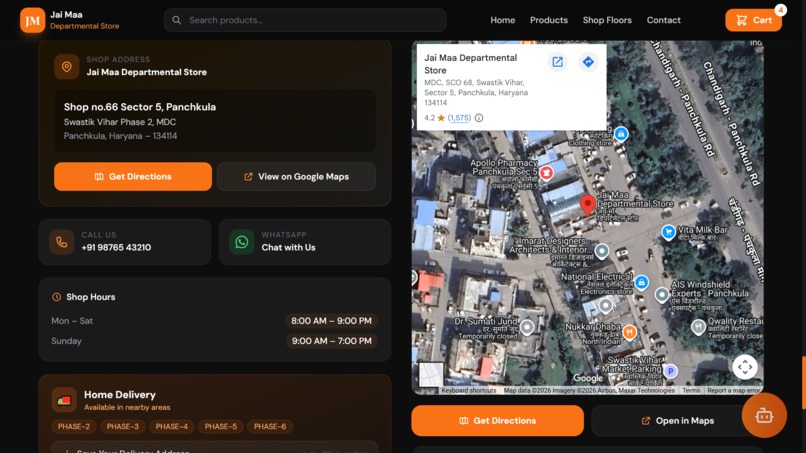The image size is (806, 453).
Task: Click the JM store logo icon
Action: point(32,21)
